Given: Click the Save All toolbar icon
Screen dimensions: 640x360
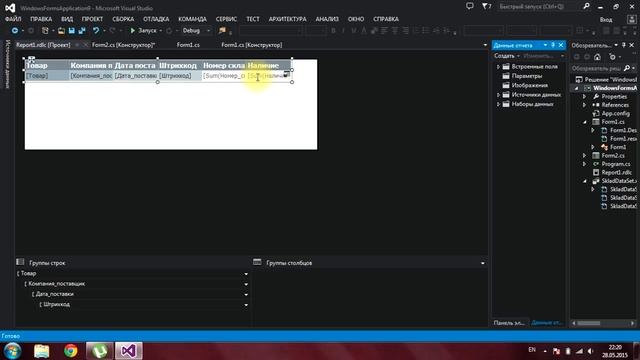Looking at the screenshot, I should 82,31.
